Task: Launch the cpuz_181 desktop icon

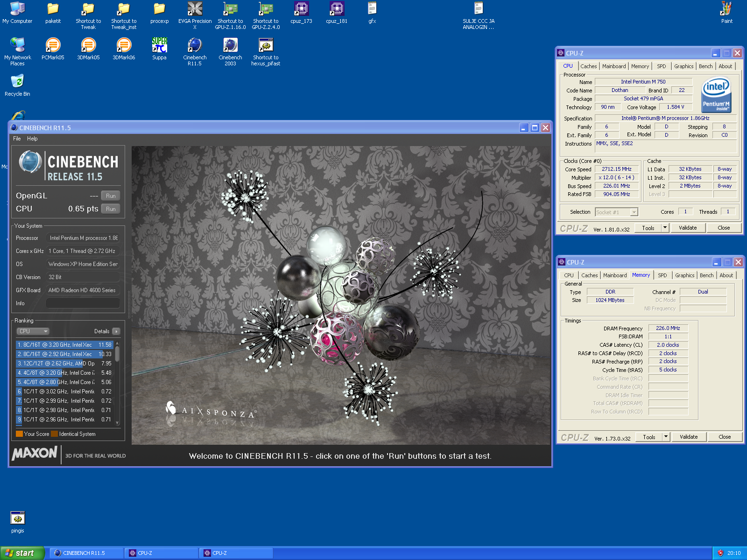Action: click(x=337, y=13)
